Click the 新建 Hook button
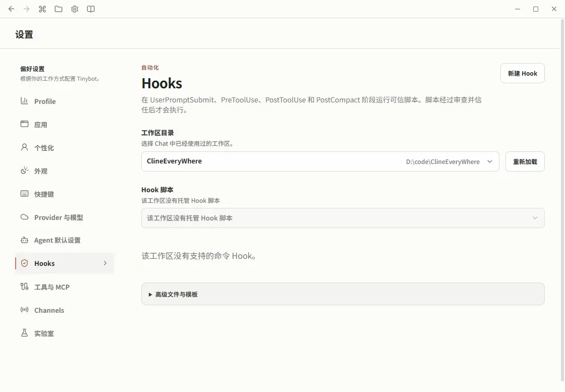The height and width of the screenshot is (392, 565). (x=522, y=73)
